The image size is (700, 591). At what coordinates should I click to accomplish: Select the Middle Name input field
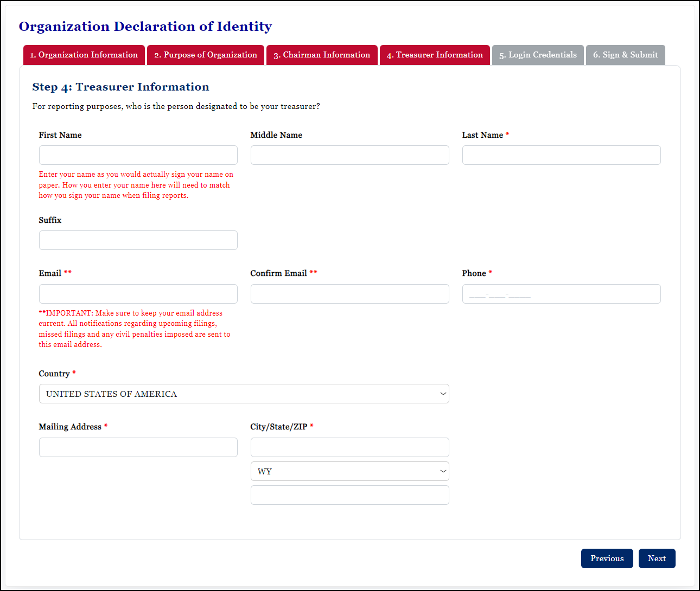(x=349, y=155)
